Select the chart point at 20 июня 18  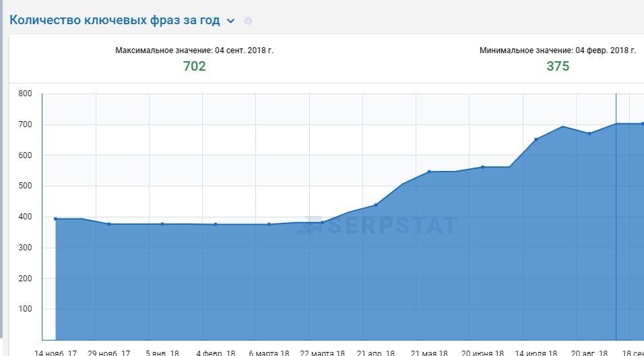pyautogui.click(x=482, y=167)
